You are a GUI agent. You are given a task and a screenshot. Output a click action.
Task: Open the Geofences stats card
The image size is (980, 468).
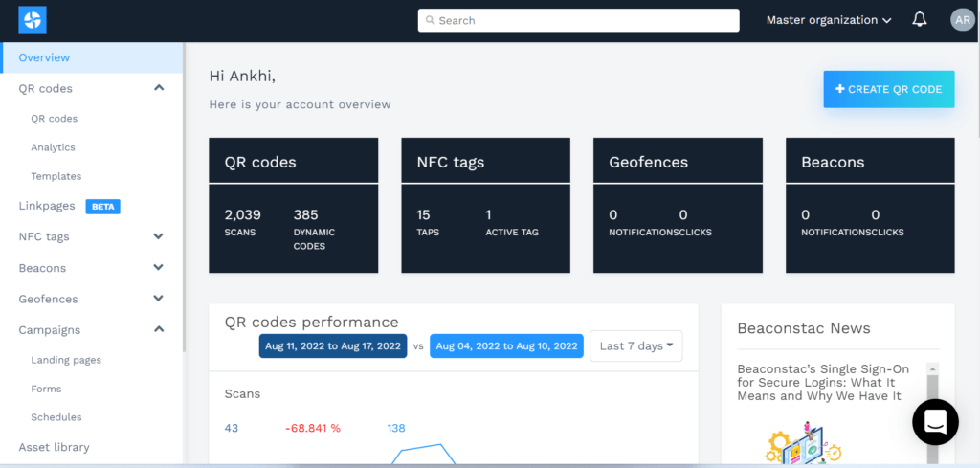point(678,205)
